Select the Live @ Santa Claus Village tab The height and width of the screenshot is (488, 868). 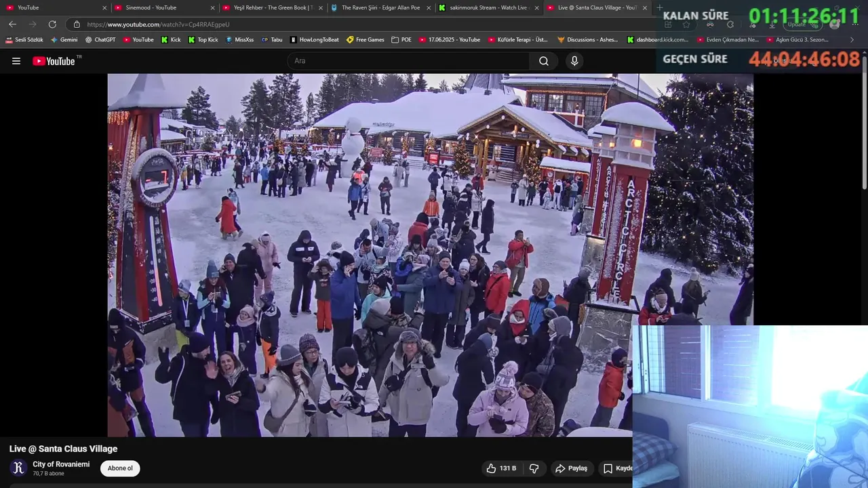point(596,8)
